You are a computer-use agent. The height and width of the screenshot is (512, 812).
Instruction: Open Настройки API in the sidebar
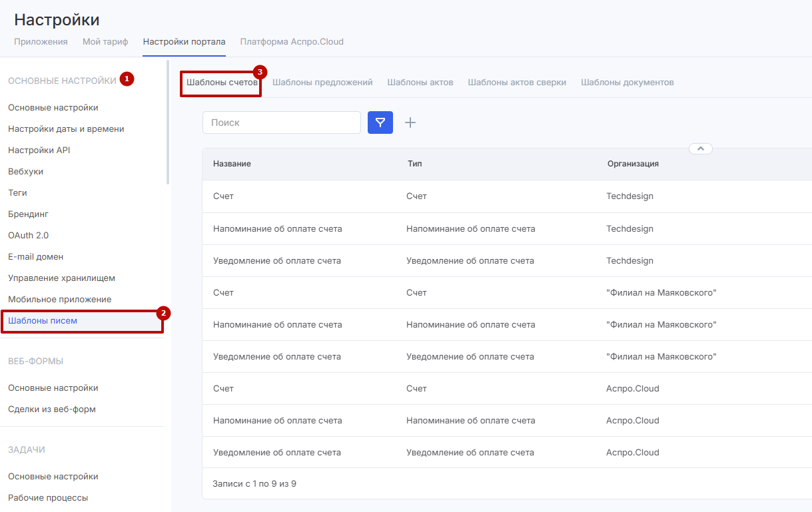(39, 150)
